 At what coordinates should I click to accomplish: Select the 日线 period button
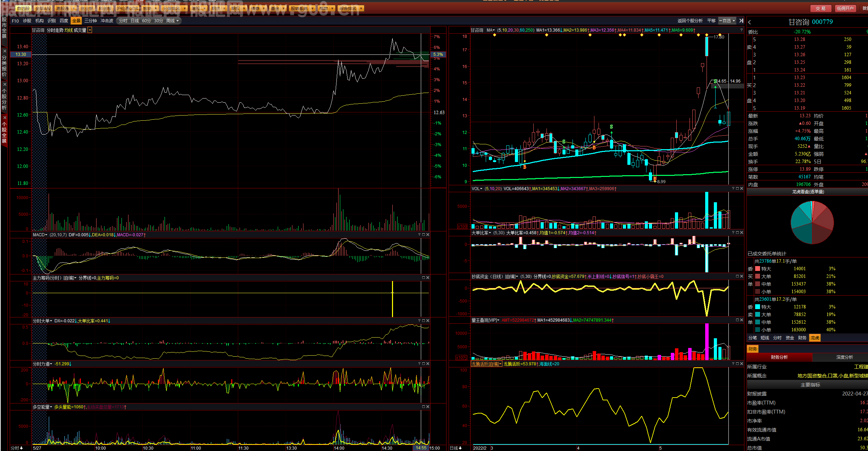pyautogui.click(x=135, y=21)
